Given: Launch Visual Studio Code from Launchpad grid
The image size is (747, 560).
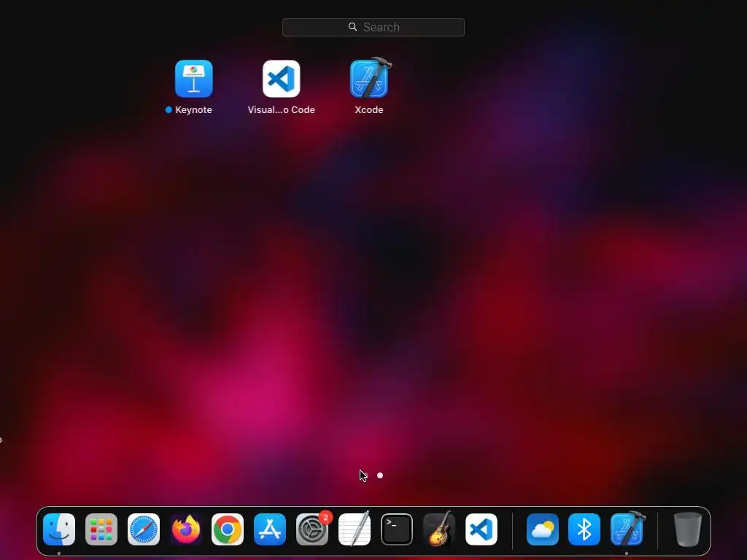Looking at the screenshot, I should pyautogui.click(x=281, y=79).
